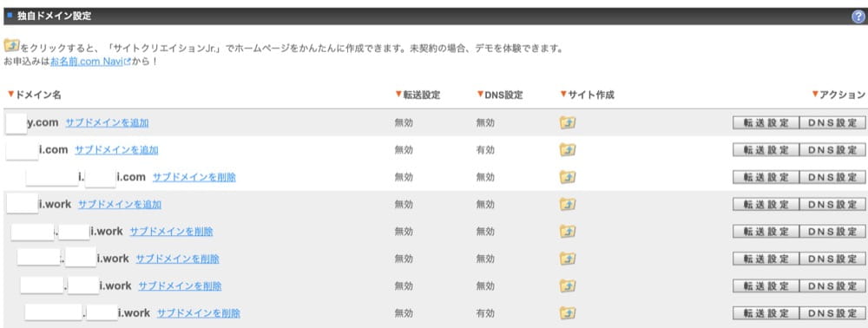Click 転送設定 for second i.work subdomain
Image resolution: width=868 pixels, height=328 pixels.
coord(766,259)
